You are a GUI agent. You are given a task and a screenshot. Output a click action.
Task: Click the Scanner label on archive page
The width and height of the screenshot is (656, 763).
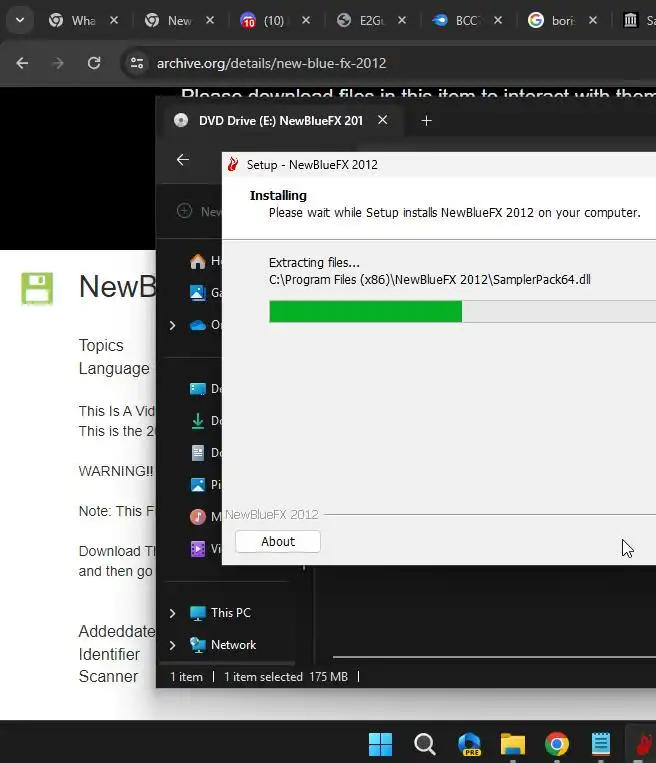tap(108, 676)
